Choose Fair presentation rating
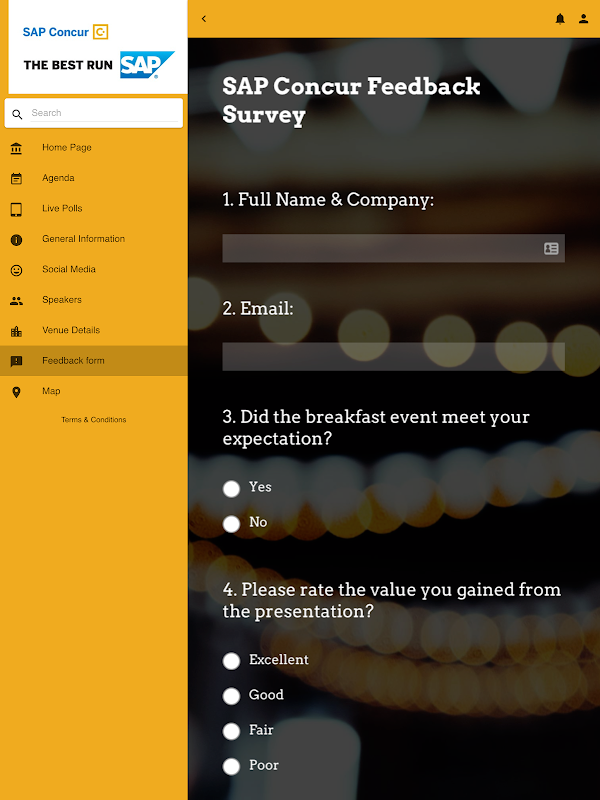The width and height of the screenshot is (600, 800). (231, 731)
